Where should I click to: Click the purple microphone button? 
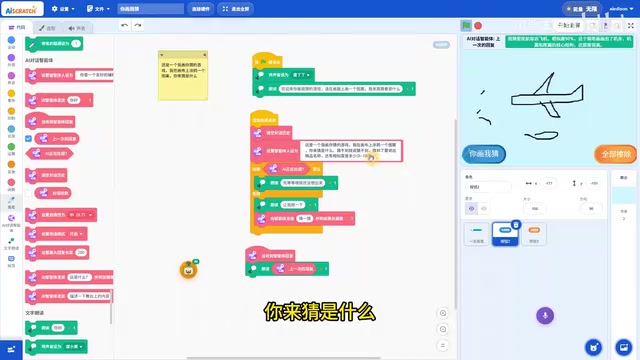coord(545,315)
